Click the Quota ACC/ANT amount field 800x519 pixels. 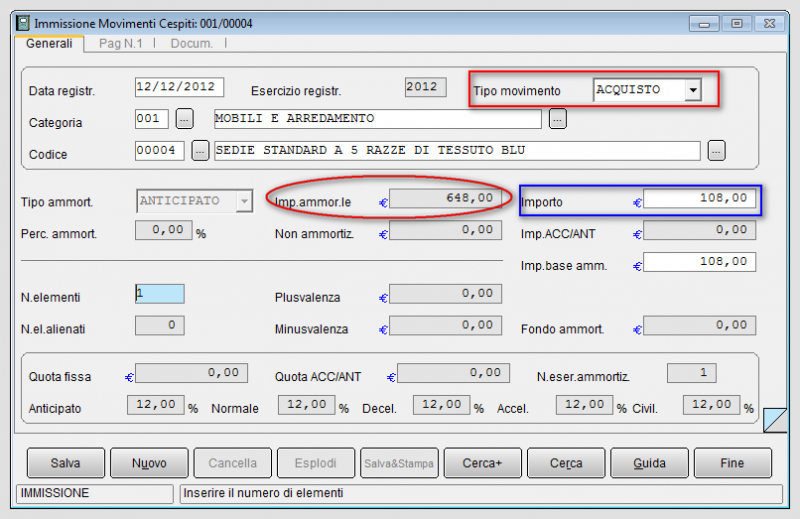454,373
